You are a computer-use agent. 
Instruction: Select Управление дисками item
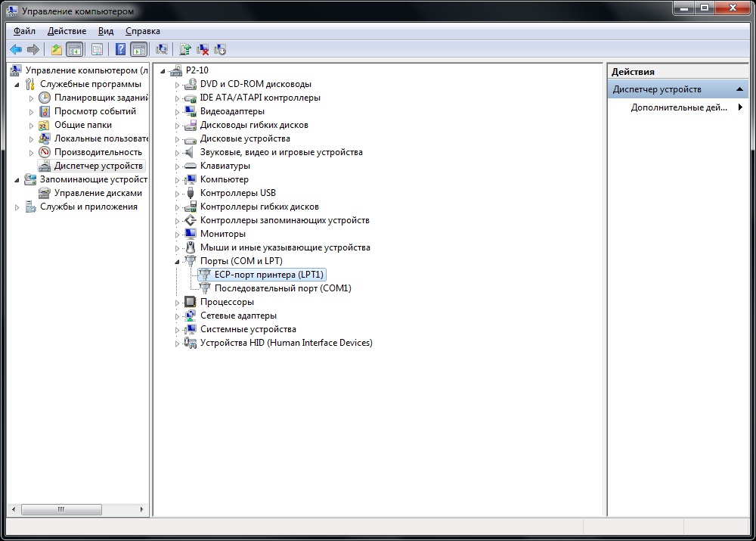point(98,192)
